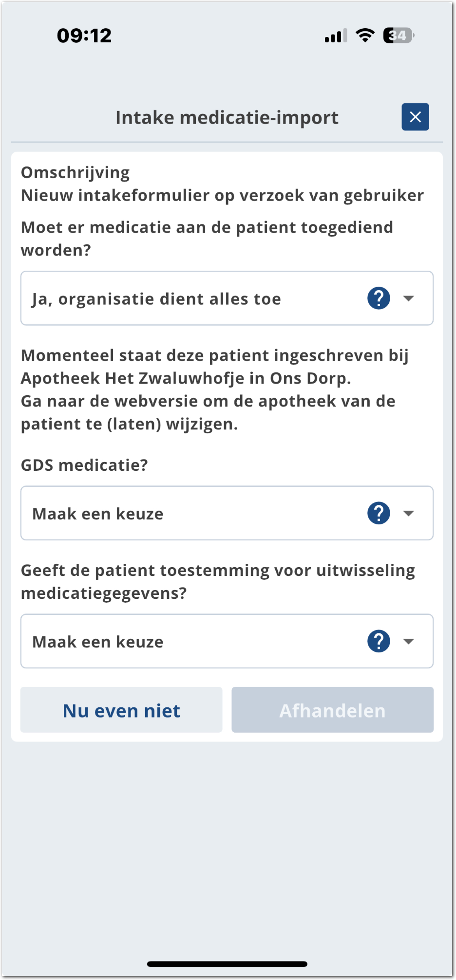Click "Maak een keuze" under GDS medicatie

tap(98, 514)
